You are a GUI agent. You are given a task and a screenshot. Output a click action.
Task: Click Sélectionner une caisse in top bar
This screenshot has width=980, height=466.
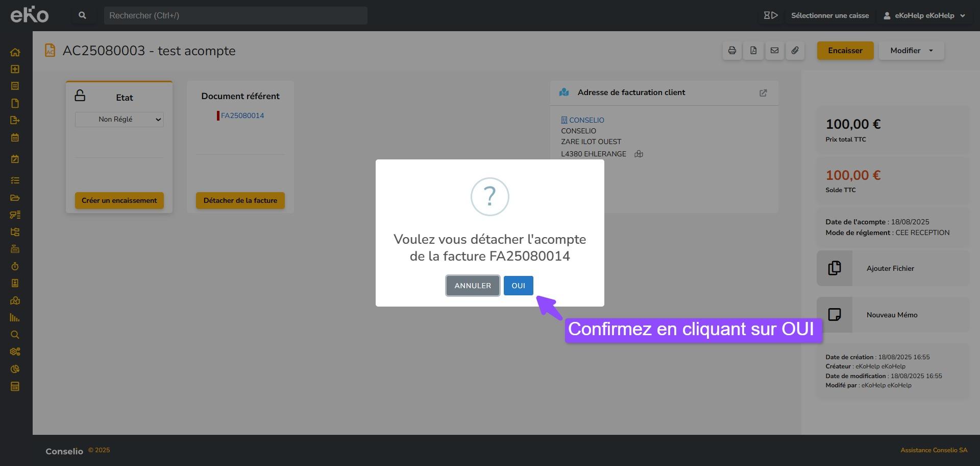[x=829, y=15]
